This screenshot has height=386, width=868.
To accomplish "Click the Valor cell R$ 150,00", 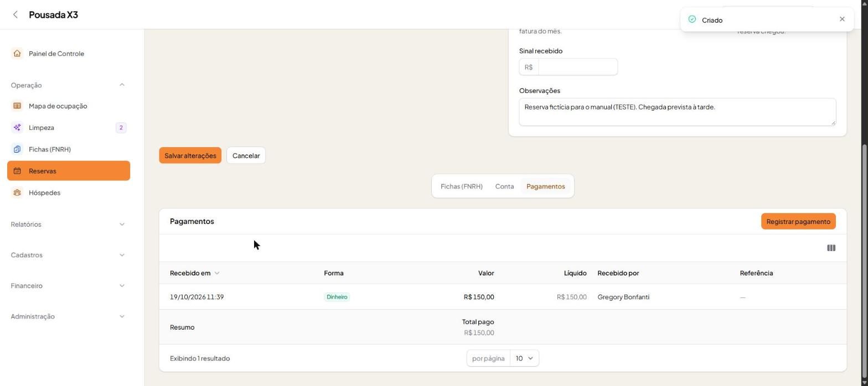I will coord(479,297).
